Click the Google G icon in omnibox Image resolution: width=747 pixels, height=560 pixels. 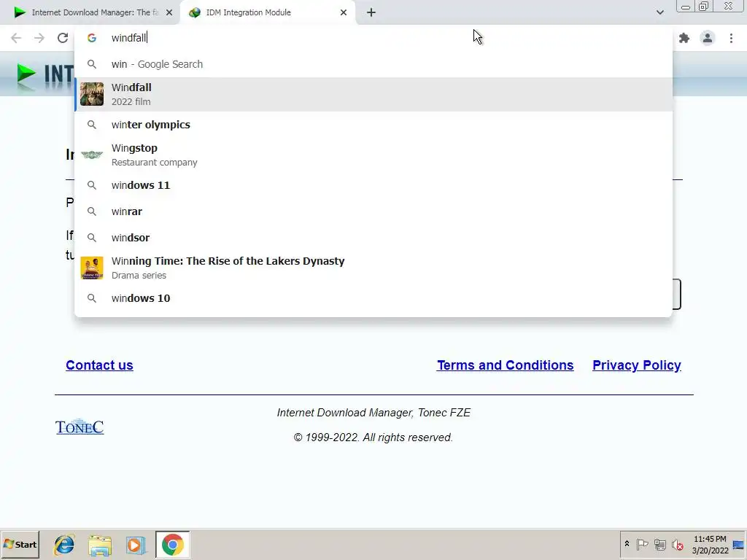point(92,38)
